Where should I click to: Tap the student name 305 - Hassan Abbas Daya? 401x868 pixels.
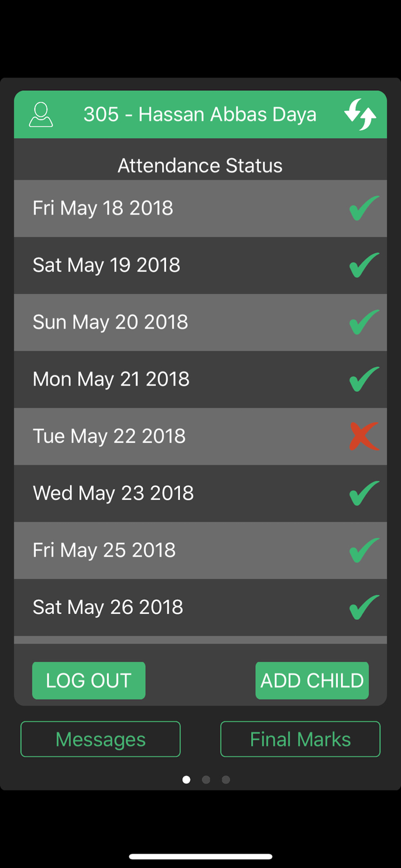coord(200,115)
